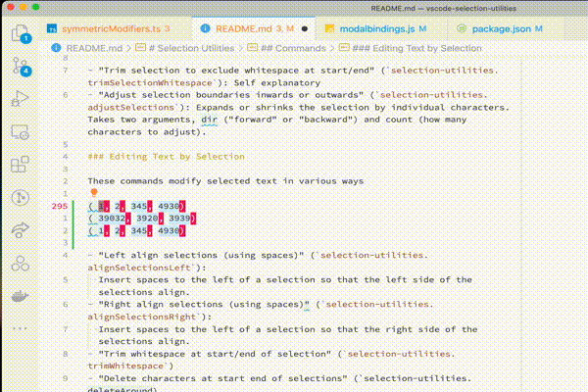Click green change indicator bar beside line 295
This screenshot has height=392, width=588.
[x=73, y=224]
